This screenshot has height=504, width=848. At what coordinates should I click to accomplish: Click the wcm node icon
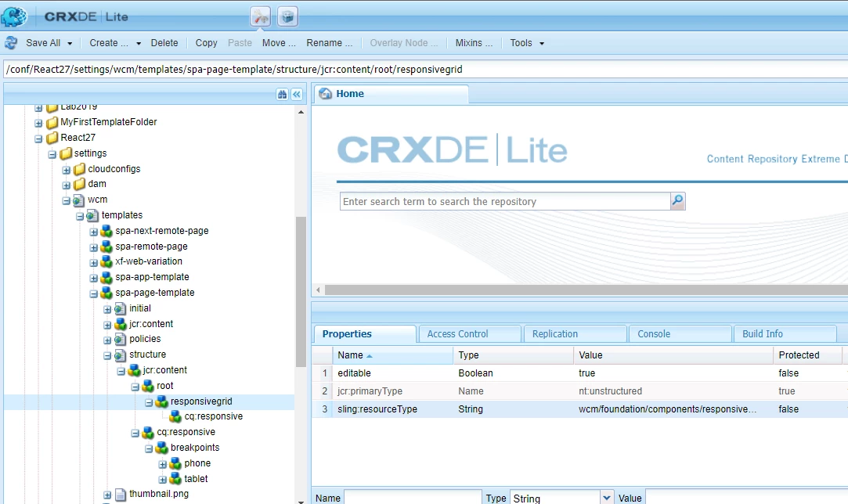click(x=78, y=200)
